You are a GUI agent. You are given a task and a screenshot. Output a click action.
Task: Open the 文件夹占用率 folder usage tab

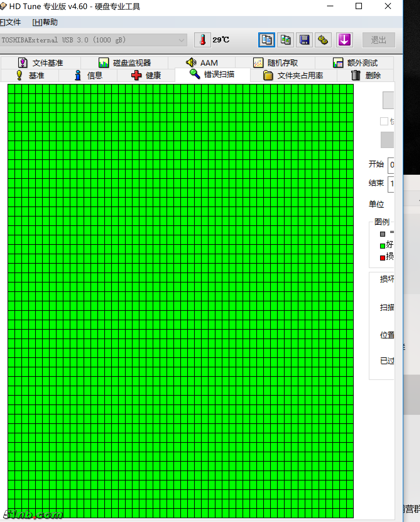[x=293, y=75]
